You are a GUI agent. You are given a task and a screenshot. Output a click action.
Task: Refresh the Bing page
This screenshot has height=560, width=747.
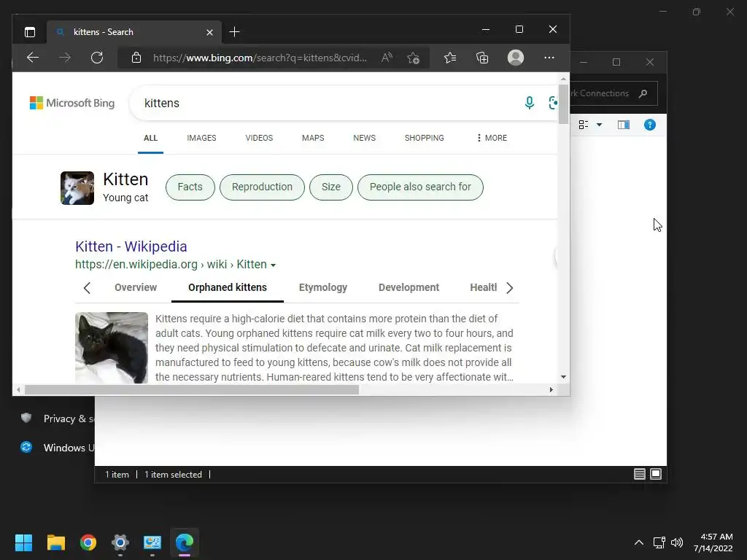pos(97,58)
